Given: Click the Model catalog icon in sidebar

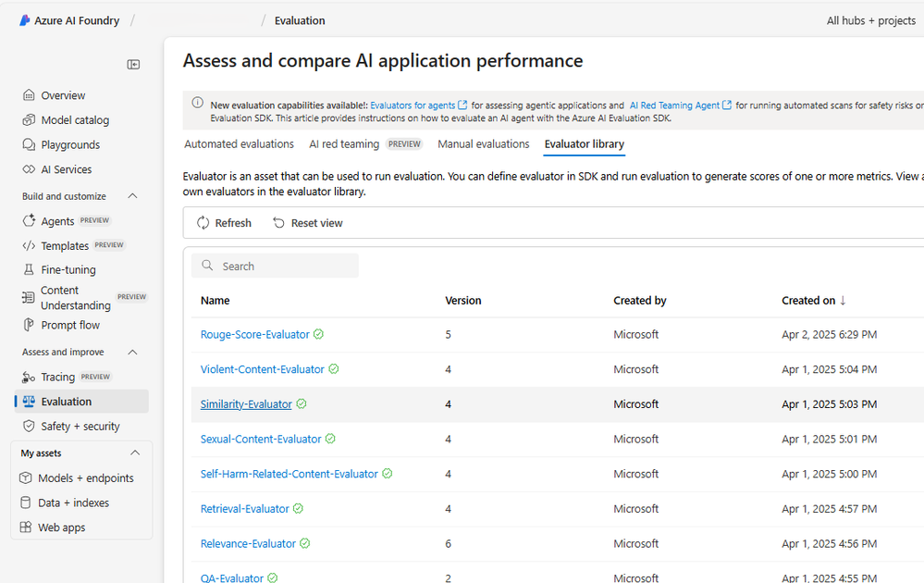Looking at the screenshot, I should (29, 119).
